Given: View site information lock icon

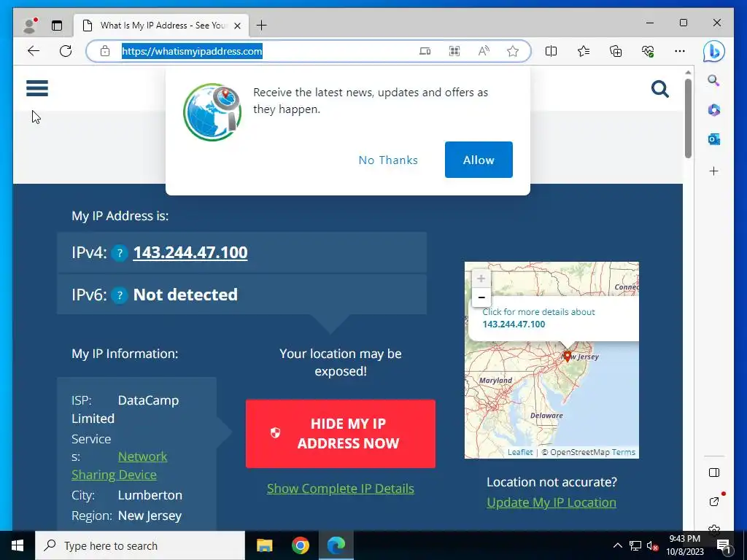Looking at the screenshot, I should pyautogui.click(x=105, y=51).
